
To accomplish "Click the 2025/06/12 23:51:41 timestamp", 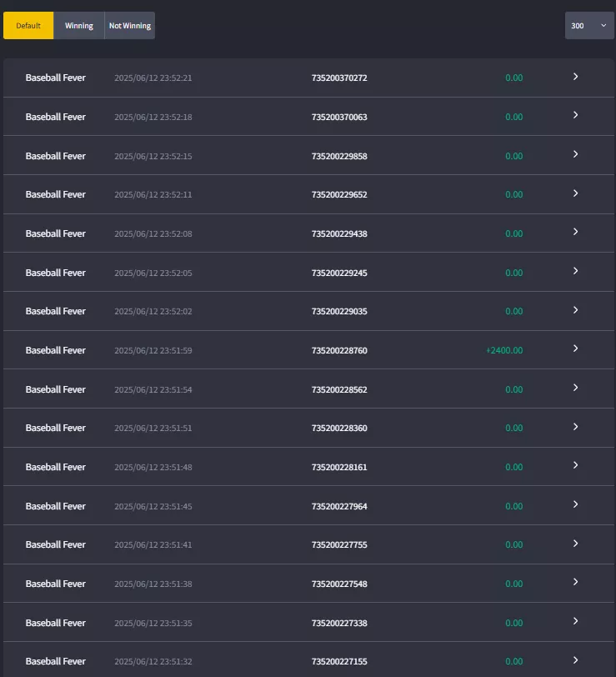I will coord(153,545).
